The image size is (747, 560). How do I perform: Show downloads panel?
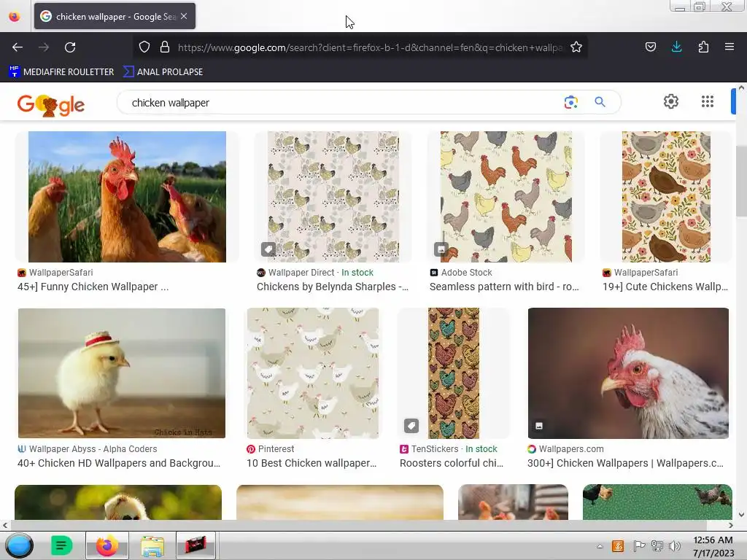pos(676,47)
